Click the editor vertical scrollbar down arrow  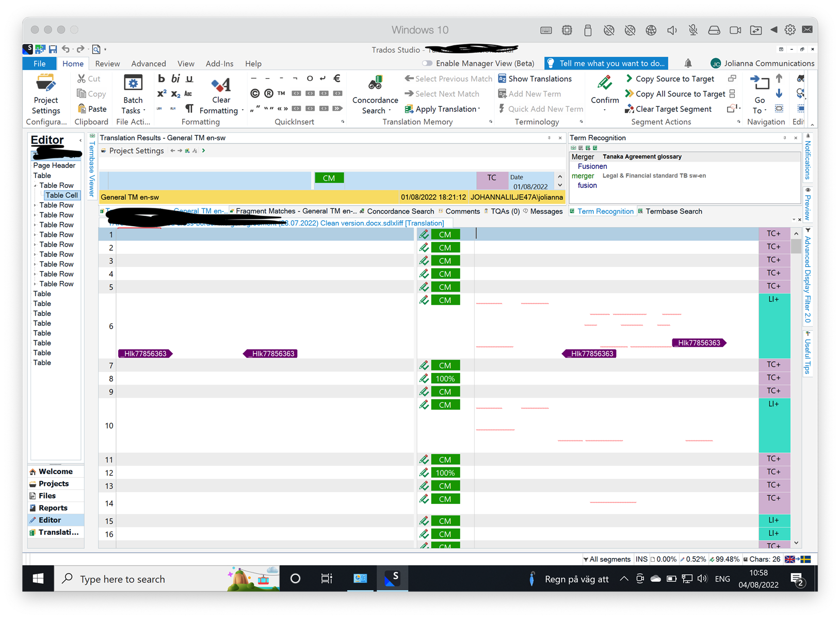(796, 543)
